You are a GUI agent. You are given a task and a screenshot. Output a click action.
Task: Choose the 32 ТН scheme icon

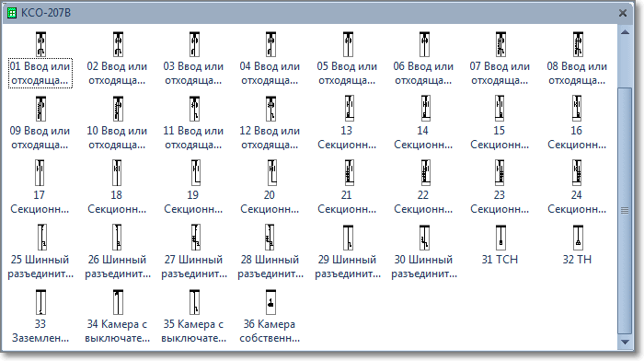coord(578,238)
